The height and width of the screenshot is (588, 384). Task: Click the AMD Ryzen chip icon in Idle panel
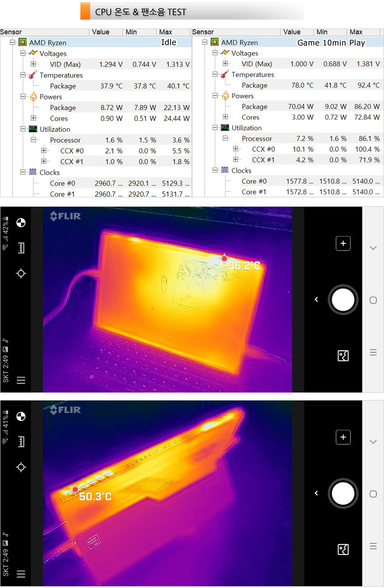coord(22,42)
